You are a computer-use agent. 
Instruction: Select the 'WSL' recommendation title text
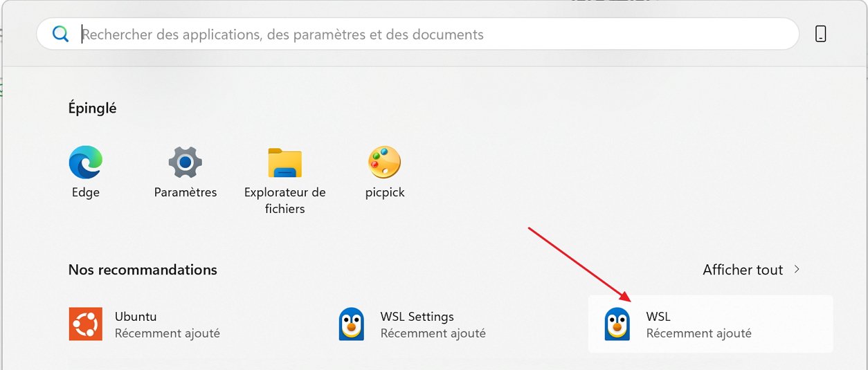coord(658,317)
